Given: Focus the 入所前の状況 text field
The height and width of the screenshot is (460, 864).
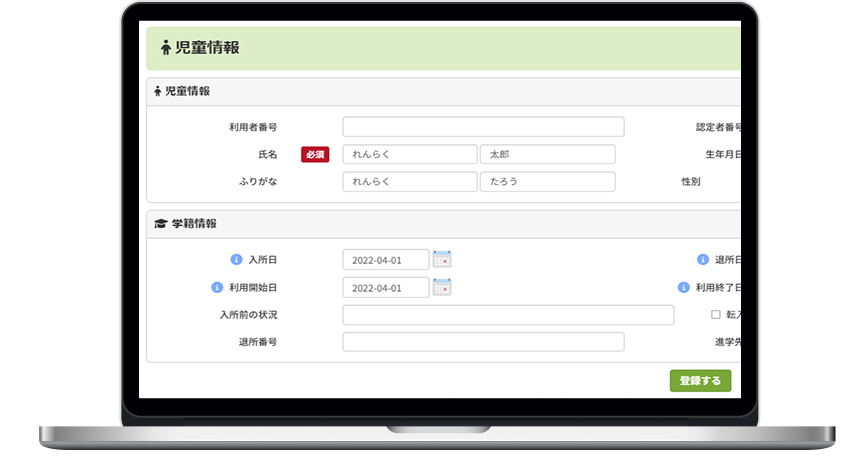Looking at the screenshot, I should [x=508, y=315].
